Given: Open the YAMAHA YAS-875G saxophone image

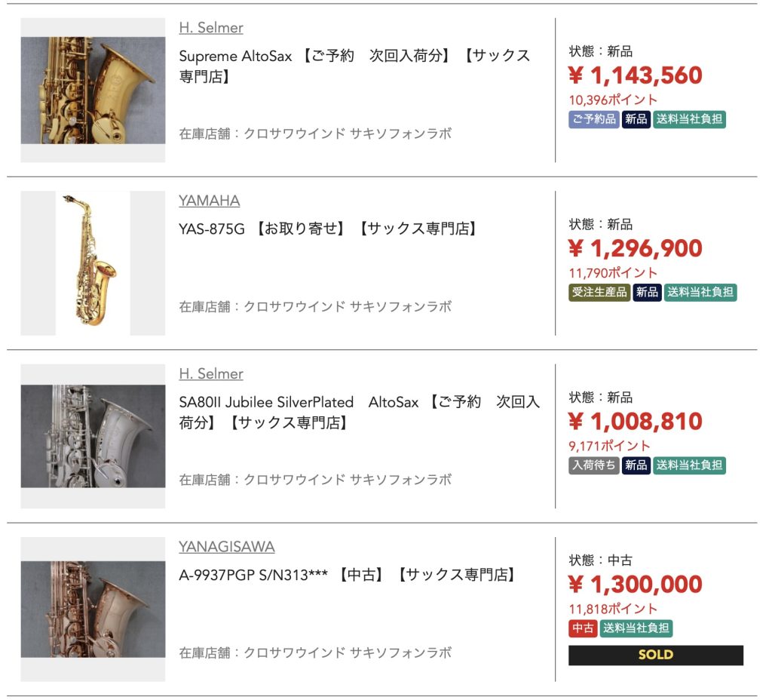Looking at the screenshot, I should point(93,263).
